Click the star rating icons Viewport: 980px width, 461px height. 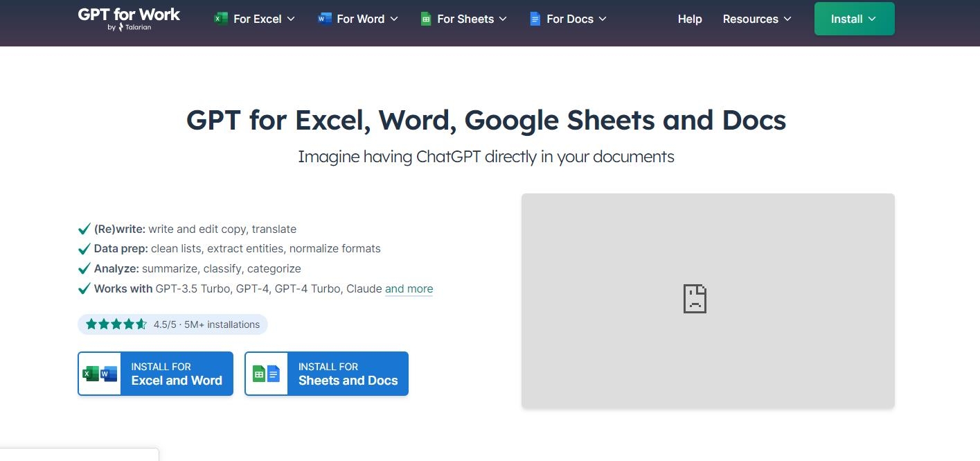pos(116,324)
